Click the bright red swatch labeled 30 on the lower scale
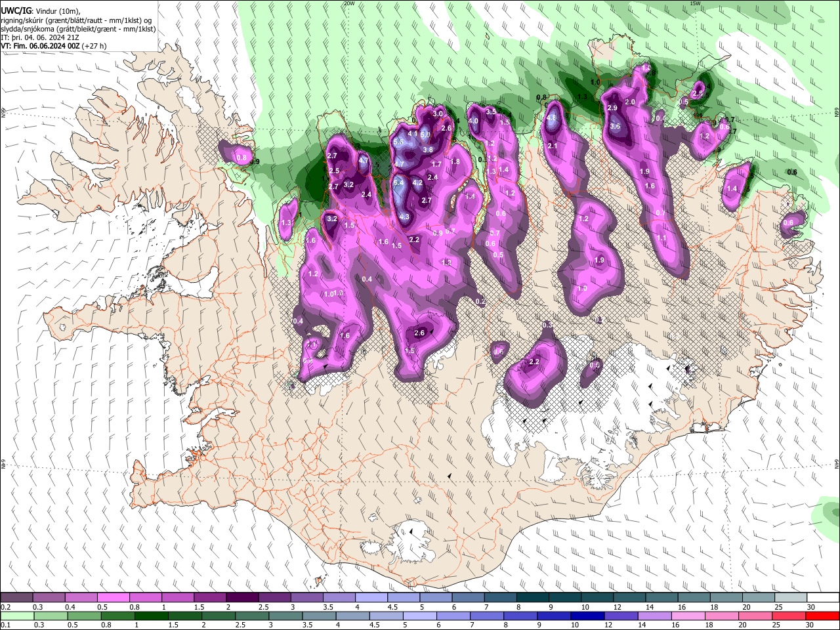 pos(822,616)
